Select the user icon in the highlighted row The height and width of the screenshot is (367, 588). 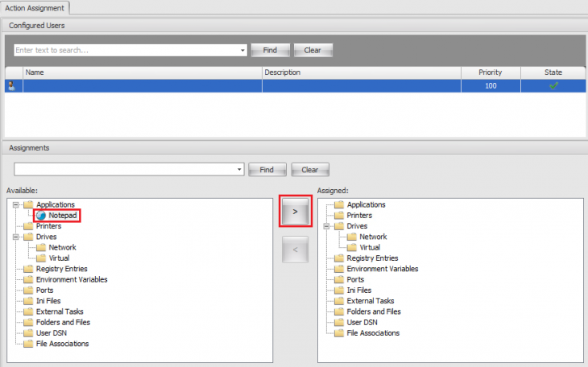point(11,86)
